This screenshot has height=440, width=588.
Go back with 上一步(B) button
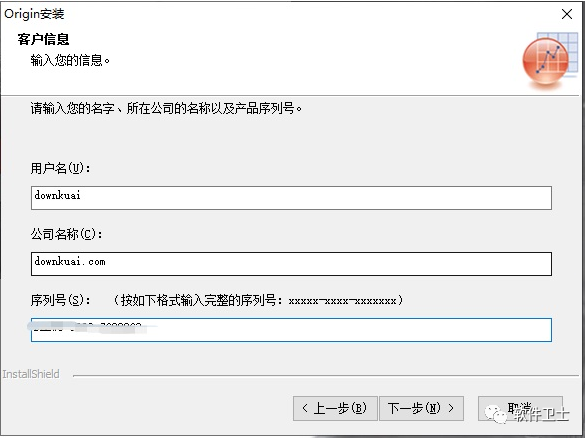pyautogui.click(x=335, y=408)
